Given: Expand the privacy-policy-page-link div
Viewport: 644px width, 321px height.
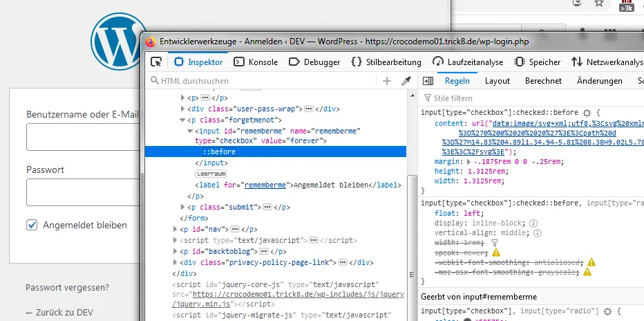Looking at the screenshot, I should [175, 262].
